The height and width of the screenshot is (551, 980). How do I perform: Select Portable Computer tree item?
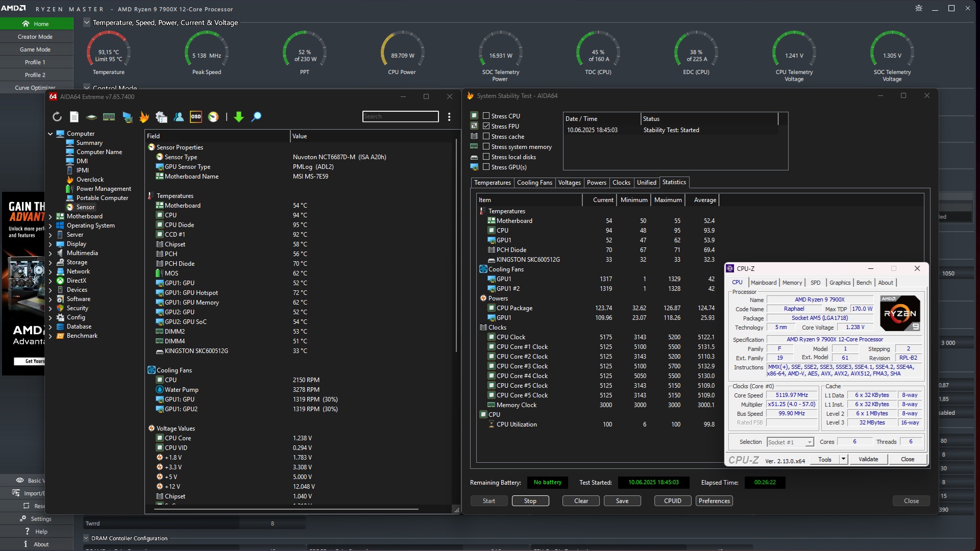point(97,198)
